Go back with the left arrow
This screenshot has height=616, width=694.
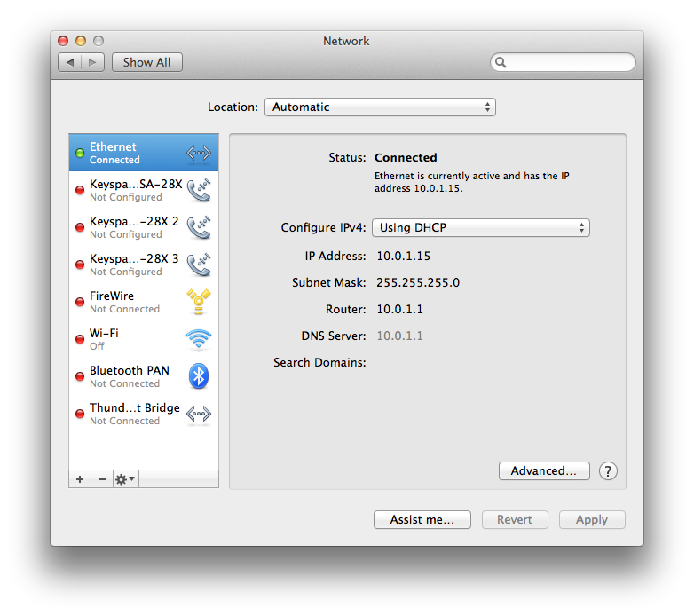(x=69, y=62)
